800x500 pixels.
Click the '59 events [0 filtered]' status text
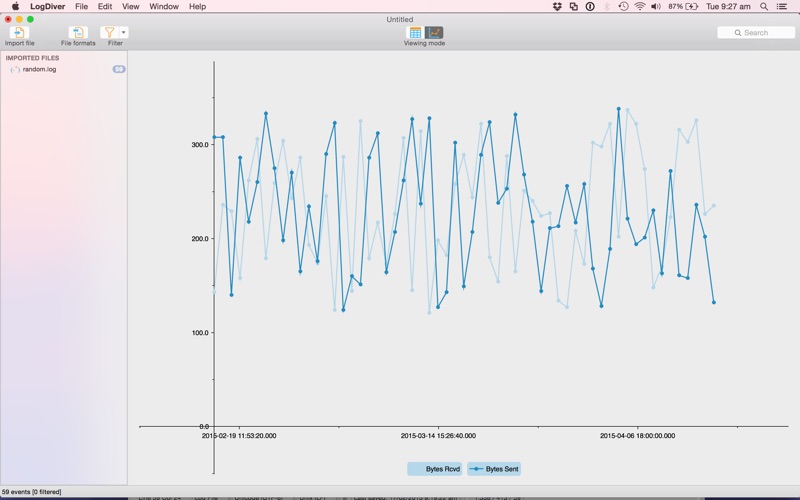pos(32,492)
